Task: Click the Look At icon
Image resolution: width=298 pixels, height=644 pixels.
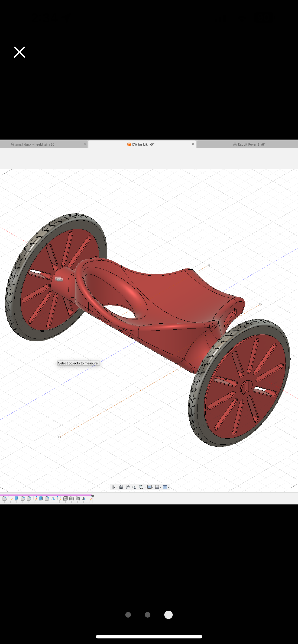Action: pyautogui.click(x=121, y=487)
